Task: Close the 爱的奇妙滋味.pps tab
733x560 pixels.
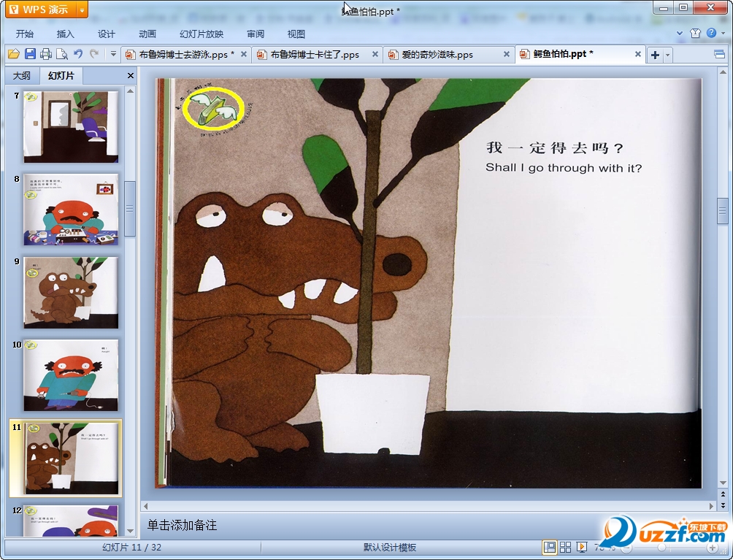Action: point(506,54)
